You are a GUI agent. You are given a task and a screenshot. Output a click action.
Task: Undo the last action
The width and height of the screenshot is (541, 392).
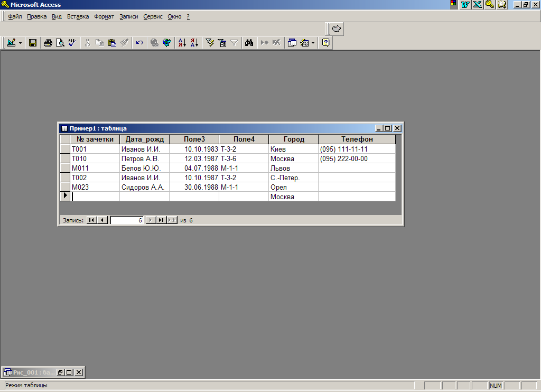point(139,43)
